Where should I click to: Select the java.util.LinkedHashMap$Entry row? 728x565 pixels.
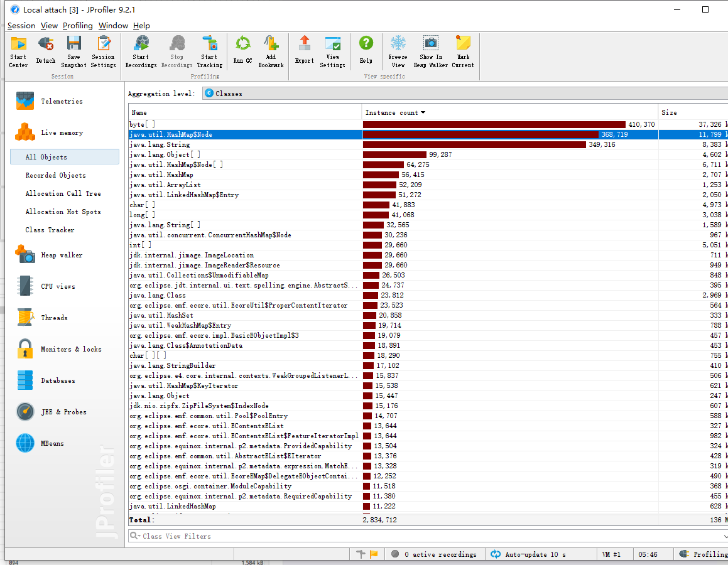tap(428, 195)
